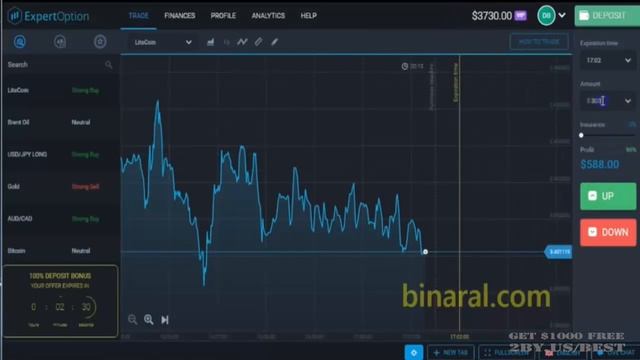Select the asset search sidebar icon
640x360 pixels.
(x=20, y=42)
